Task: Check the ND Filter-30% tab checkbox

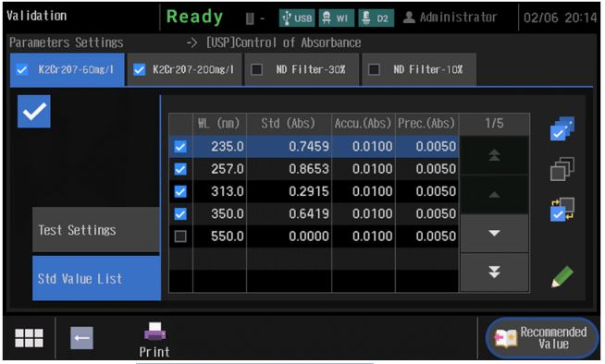Action: (256, 69)
